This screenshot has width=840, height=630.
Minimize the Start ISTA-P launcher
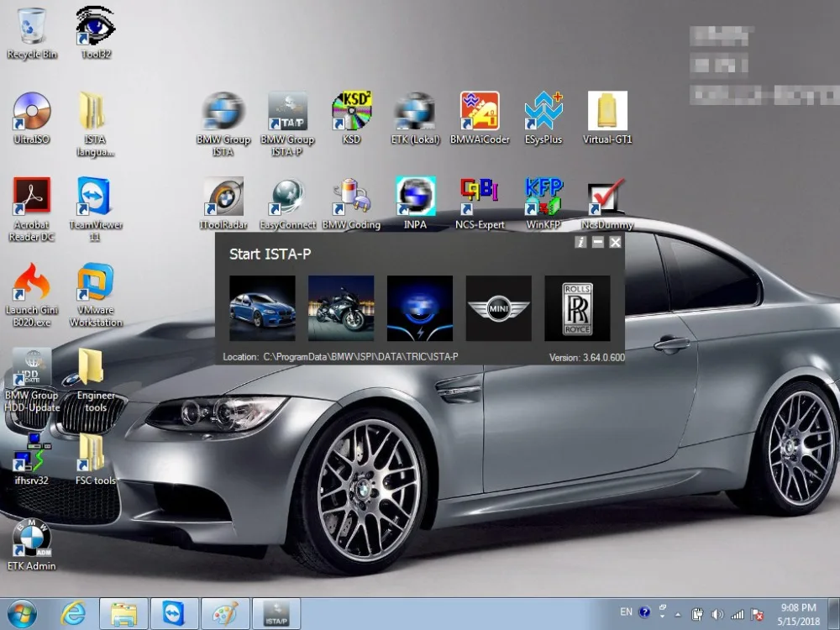point(598,242)
